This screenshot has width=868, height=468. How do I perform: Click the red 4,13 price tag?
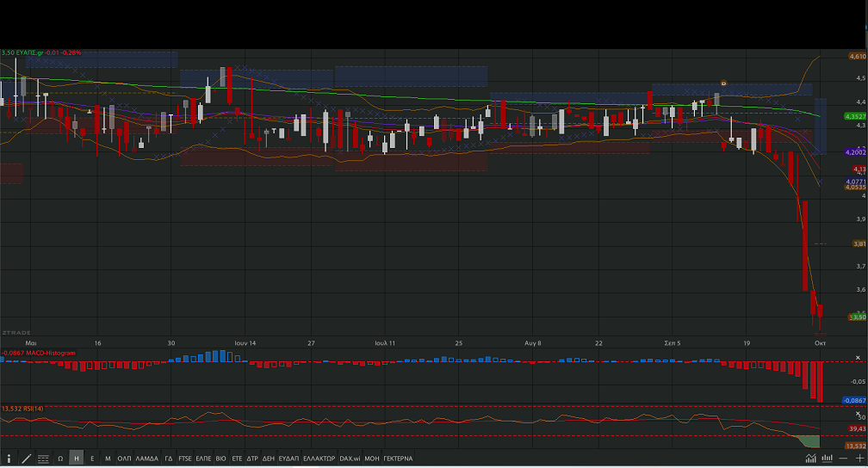click(x=859, y=169)
